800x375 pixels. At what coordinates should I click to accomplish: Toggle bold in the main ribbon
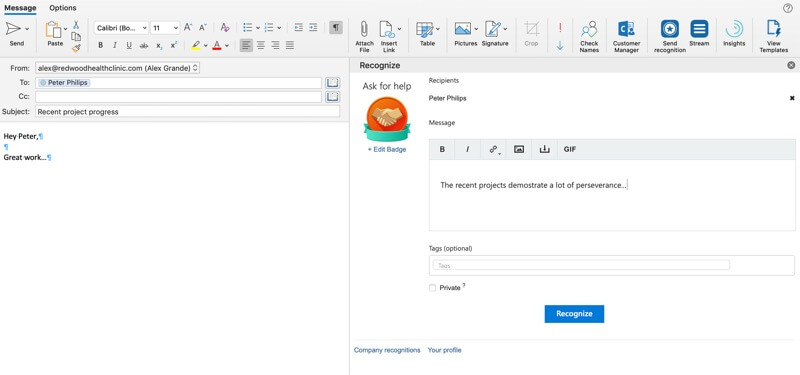click(x=101, y=45)
